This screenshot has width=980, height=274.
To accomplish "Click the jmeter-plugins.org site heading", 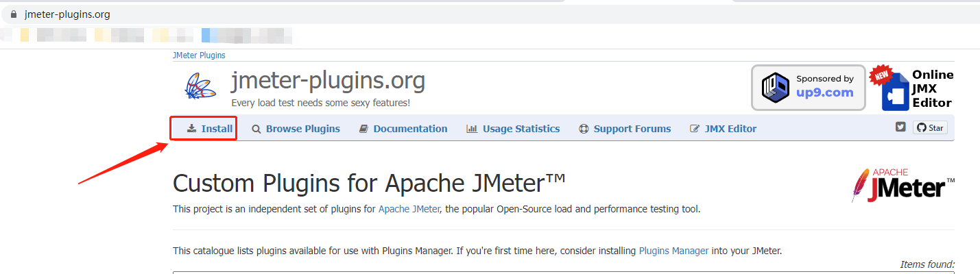I will [328, 82].
